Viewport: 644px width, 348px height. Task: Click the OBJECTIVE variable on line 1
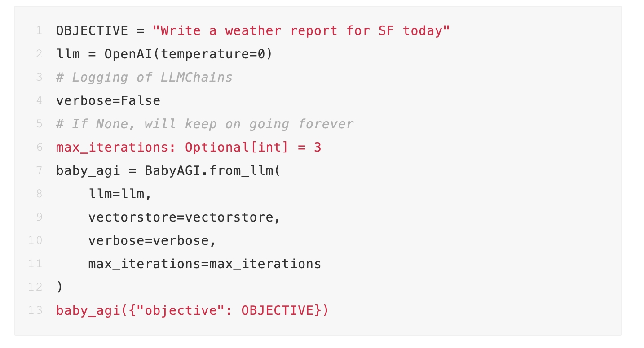[92, 31]
